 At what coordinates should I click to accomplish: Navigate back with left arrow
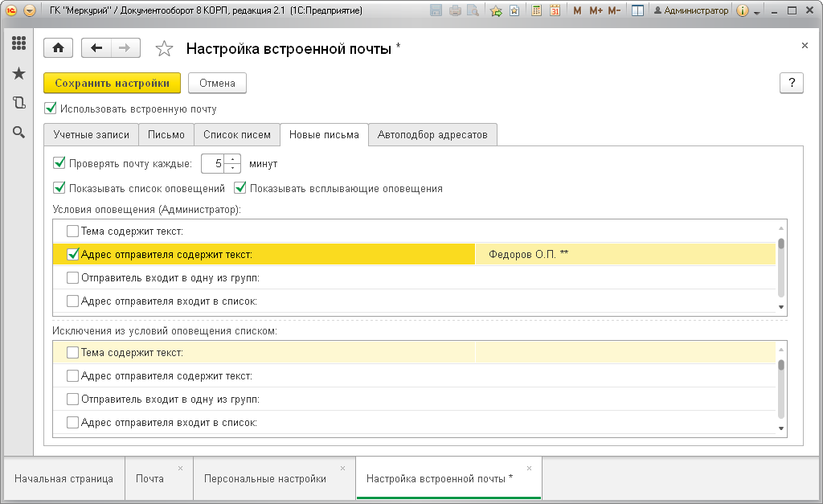96,48
